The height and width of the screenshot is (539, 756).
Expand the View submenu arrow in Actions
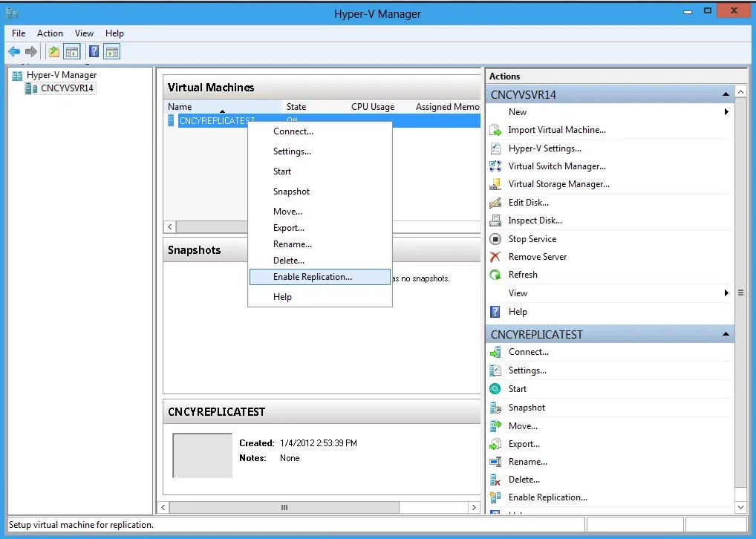point(726,293)
